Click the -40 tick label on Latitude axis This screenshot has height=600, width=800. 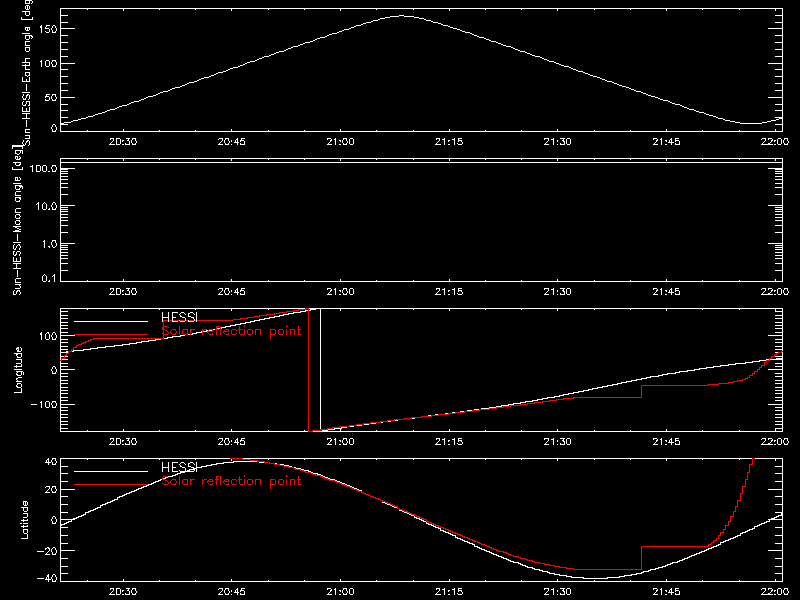click(47, 579)
